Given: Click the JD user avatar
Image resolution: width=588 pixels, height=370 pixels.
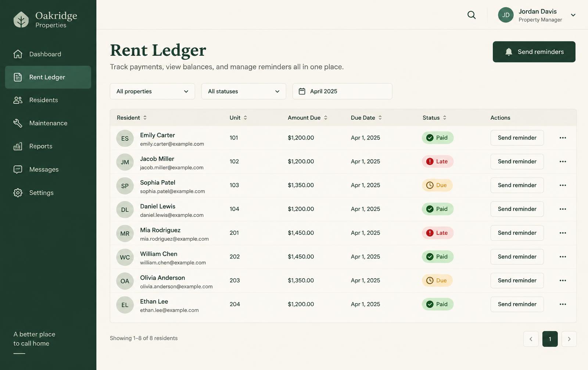Looking at the screenshot, I should (x=506, y=15).
